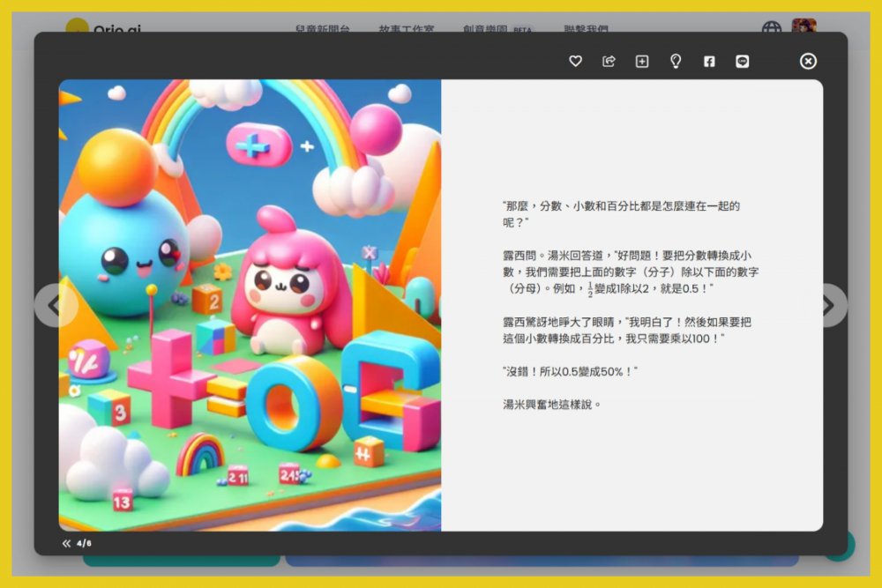Open the 兒童新聞台 menu item
This screenshot has height=588, width=882.
pos(322,29)
